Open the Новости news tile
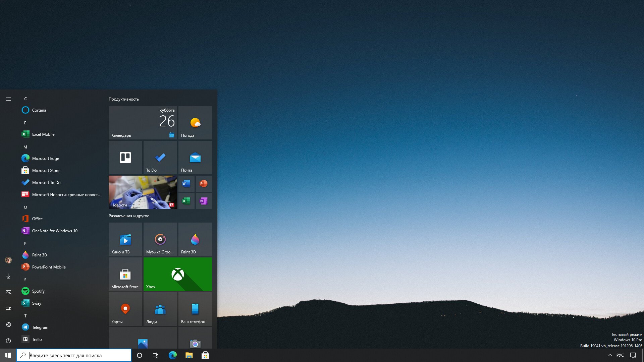Image resolution: width=644 pixels, height=362 pixels. point(143,192)
